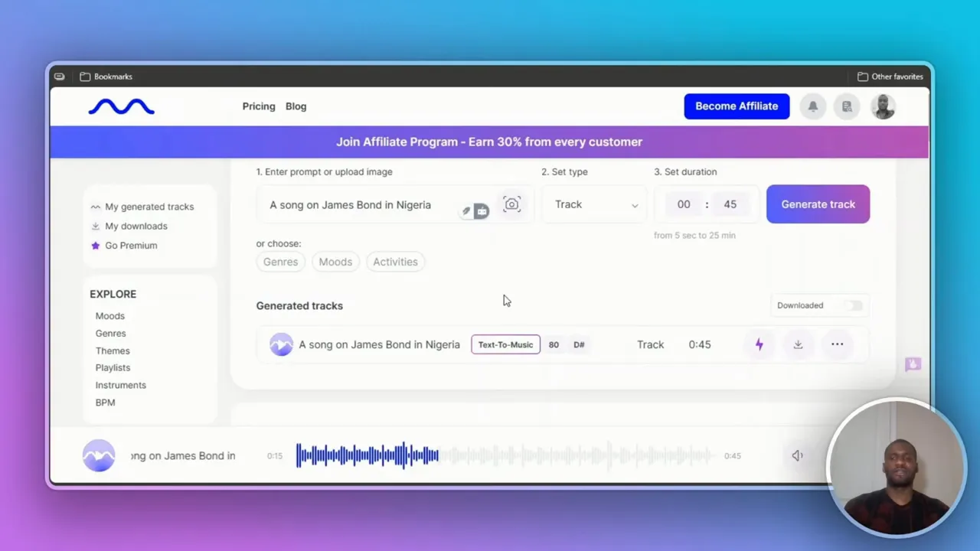
Task: Click the Mubert wave logo
Action: coord(121,106)
